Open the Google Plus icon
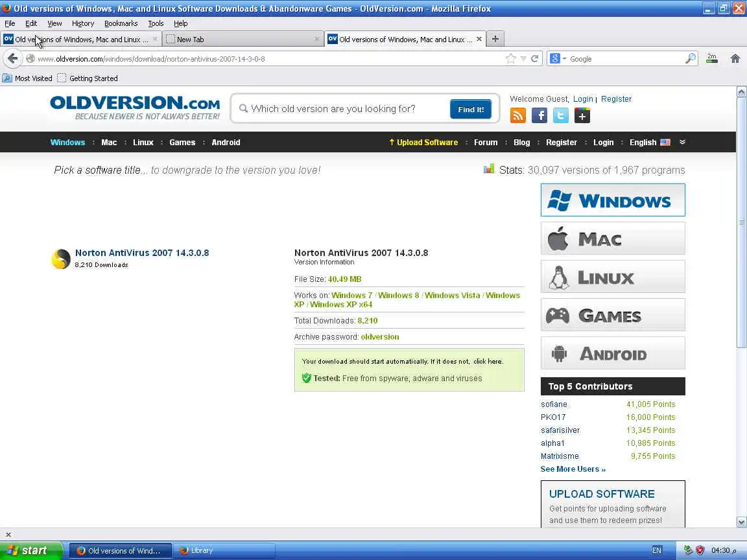This screenshot has height=560, width=747. pyautogui.click(x=582, y=115)
